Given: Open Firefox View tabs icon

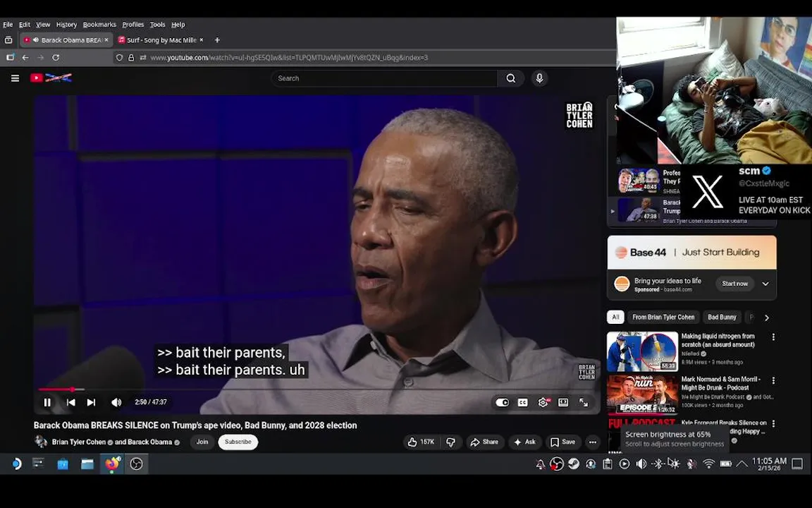Looking at the screenshot, I should tap(8, 40).
